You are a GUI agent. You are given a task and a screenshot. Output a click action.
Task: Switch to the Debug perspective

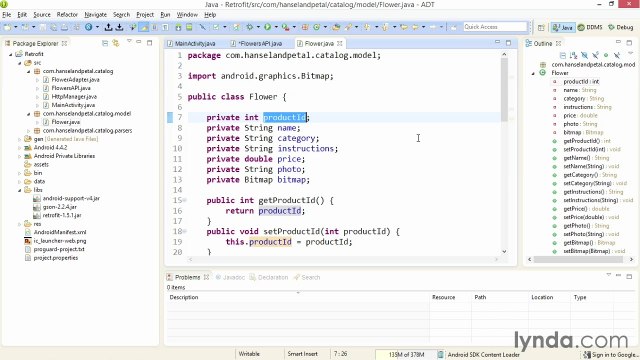coord(621,27)
